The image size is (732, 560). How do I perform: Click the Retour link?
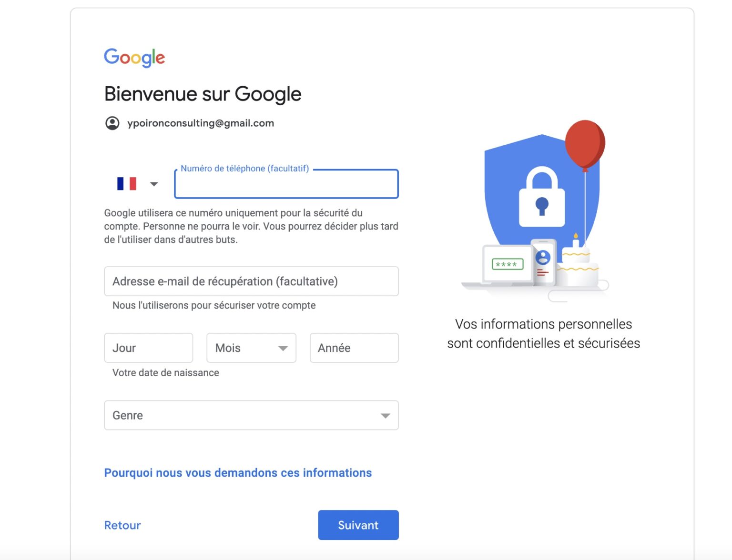[122, 525]
